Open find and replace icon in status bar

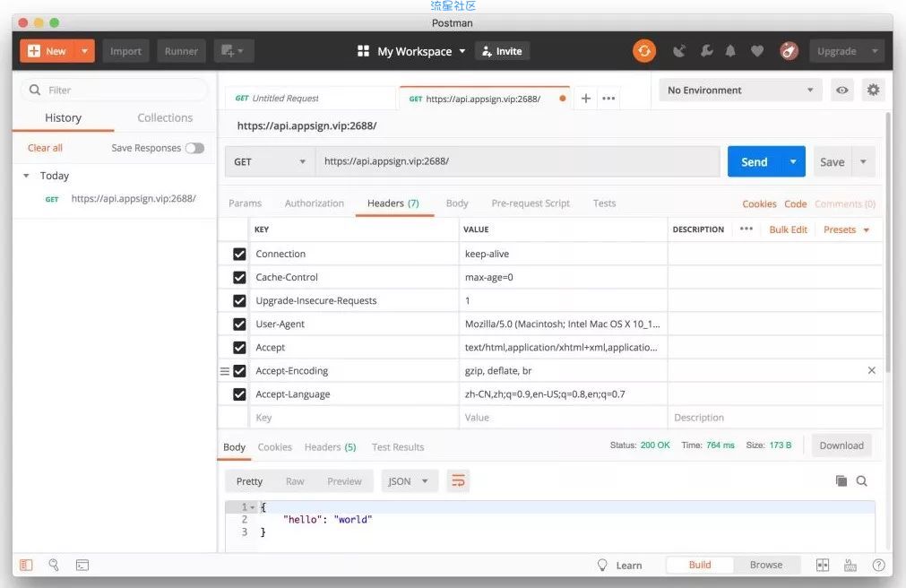tap(54, 565)
